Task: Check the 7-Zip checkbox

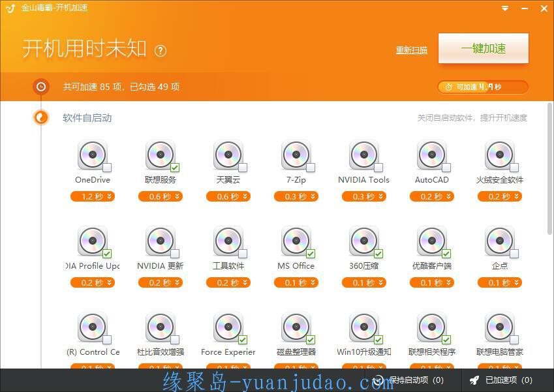Action: (x=311, y=168)
